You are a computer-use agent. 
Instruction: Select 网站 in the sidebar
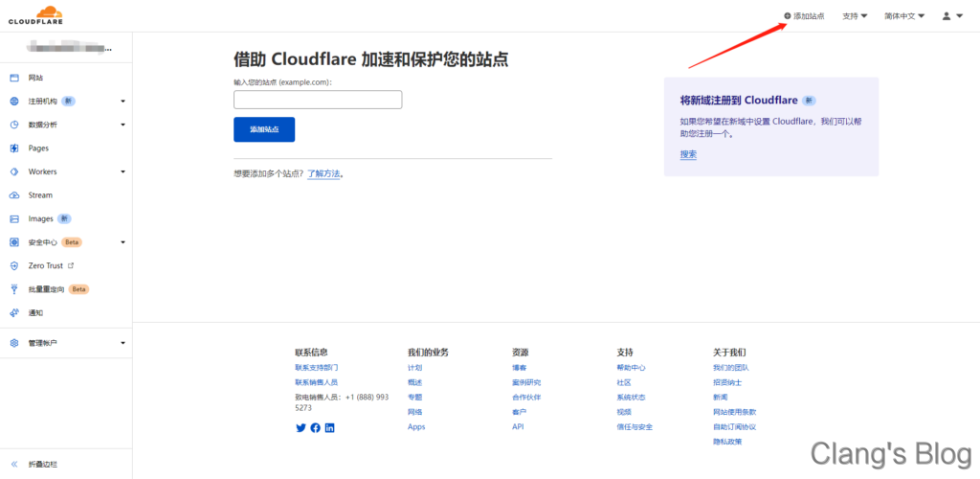[x=35, y=78]
